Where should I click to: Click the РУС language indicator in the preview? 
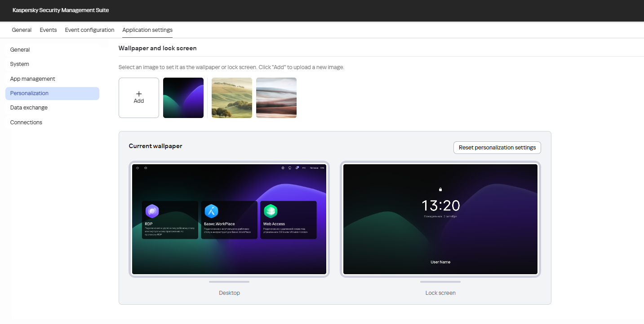[x=305, y=168]
